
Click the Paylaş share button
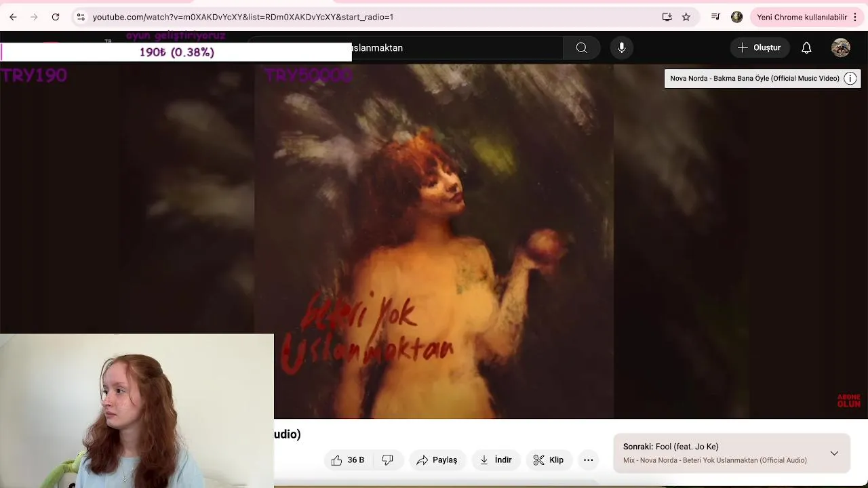(x=437, y=460)
